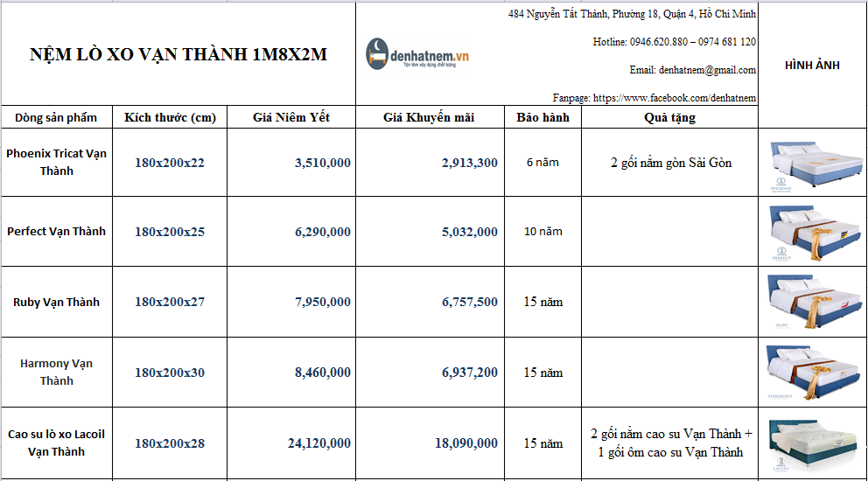Click the Perfect mattress thumbnail image
The image size is (868, 481).
(x=816, y=233)
